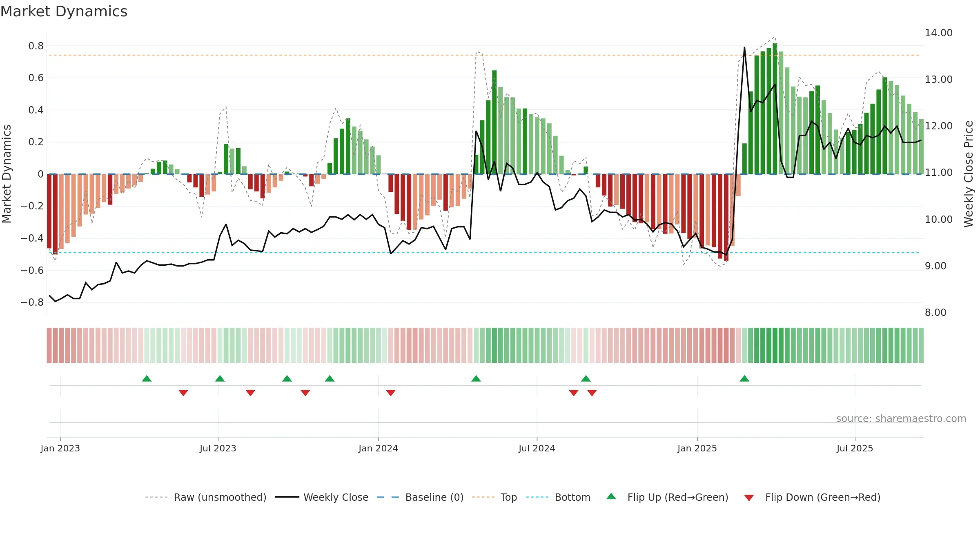
Task: Click flip-up marker near September 2023
Action: point(287,378)
